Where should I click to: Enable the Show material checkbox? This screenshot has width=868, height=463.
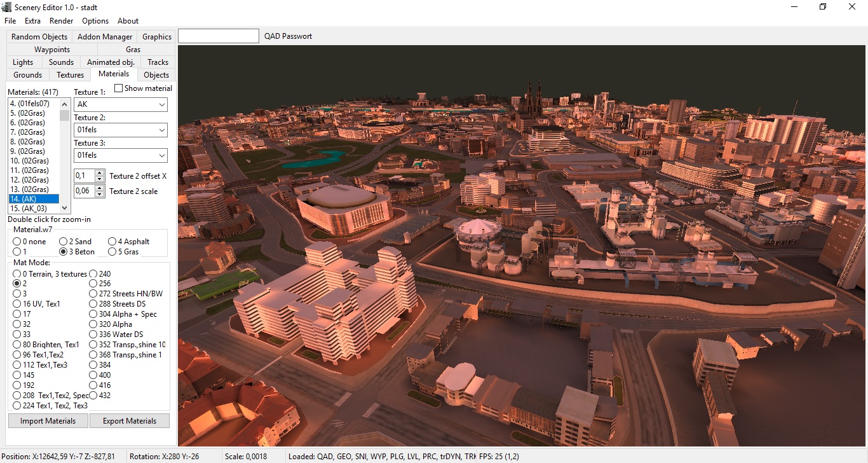[118, 88]
